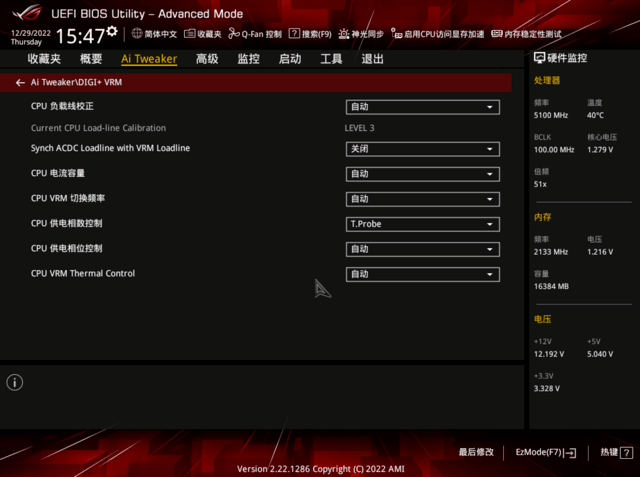Select the Ai Tweaker tab
The width and height of the screenshot is (640, 477).
click(x=149, y=59)
